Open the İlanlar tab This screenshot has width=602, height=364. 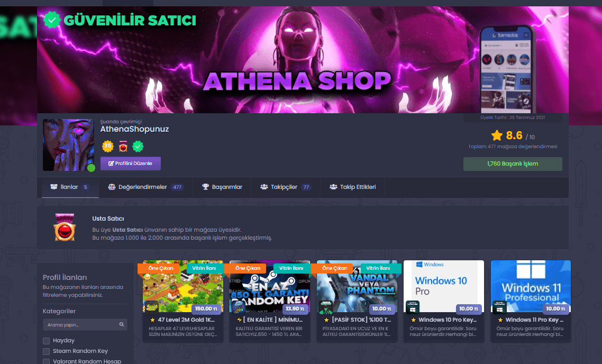coord(70,187)
